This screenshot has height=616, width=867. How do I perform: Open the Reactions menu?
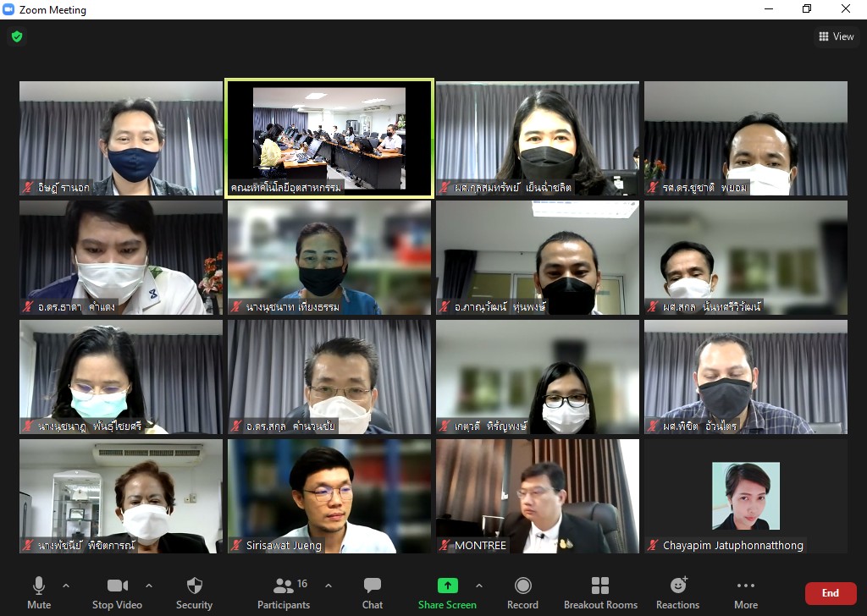678,593
